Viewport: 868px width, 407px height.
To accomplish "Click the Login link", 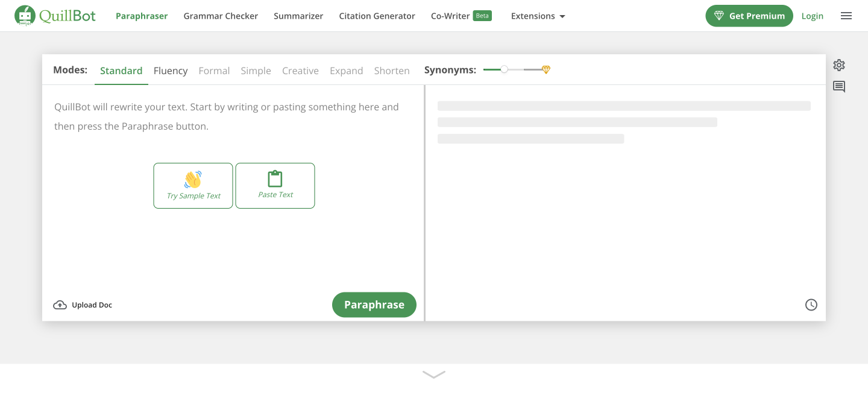I will [812, 16].
